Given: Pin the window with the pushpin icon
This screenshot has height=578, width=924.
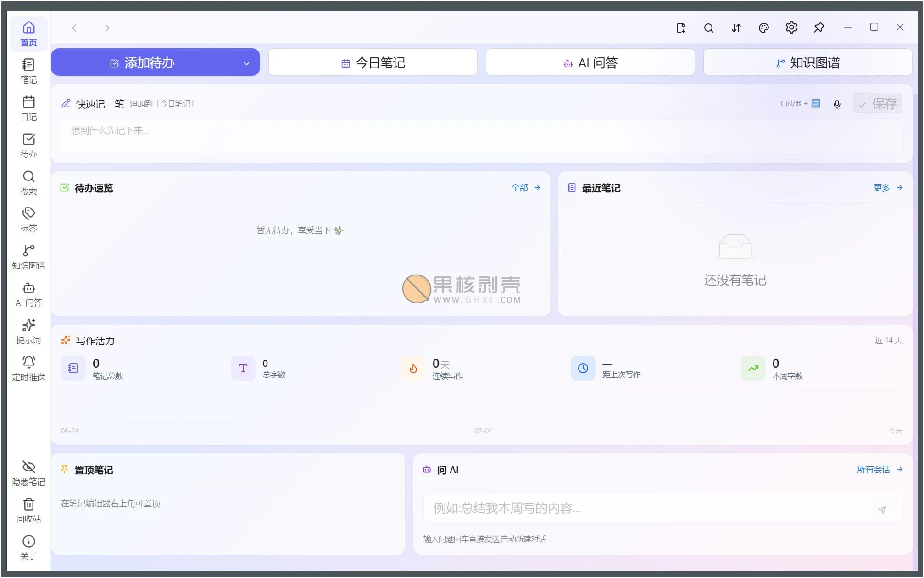Looking at the screenshot, I should 819,28.
